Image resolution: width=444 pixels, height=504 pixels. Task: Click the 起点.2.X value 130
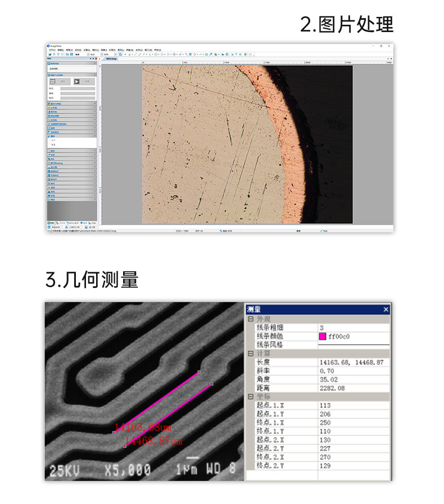tap(354, 440)
